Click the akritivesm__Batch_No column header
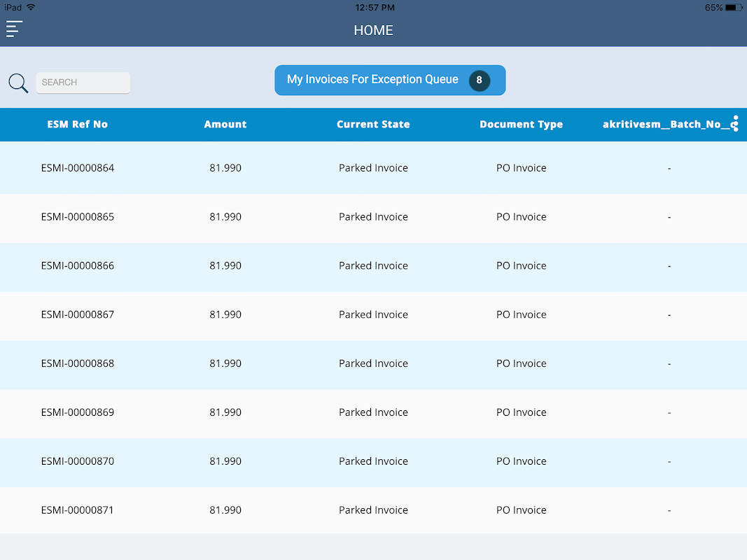Screen dimensions: 747x560 click(666, 125)
